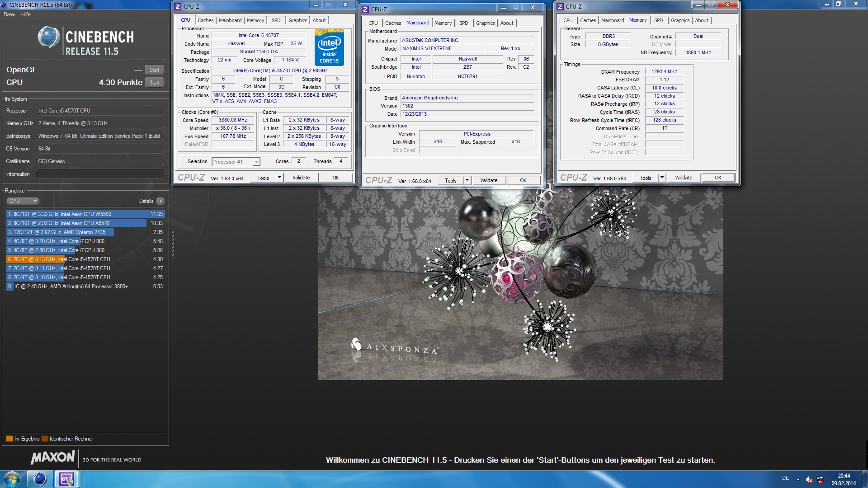Click Validate in Mainboard window
The height and width of the screenshot is (488, 868).
click(489, 180)
